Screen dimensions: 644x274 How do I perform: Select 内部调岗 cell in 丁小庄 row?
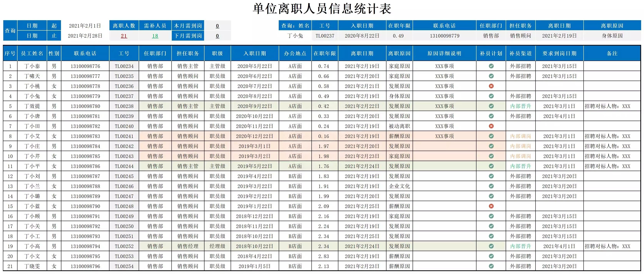tap(521, 146)
